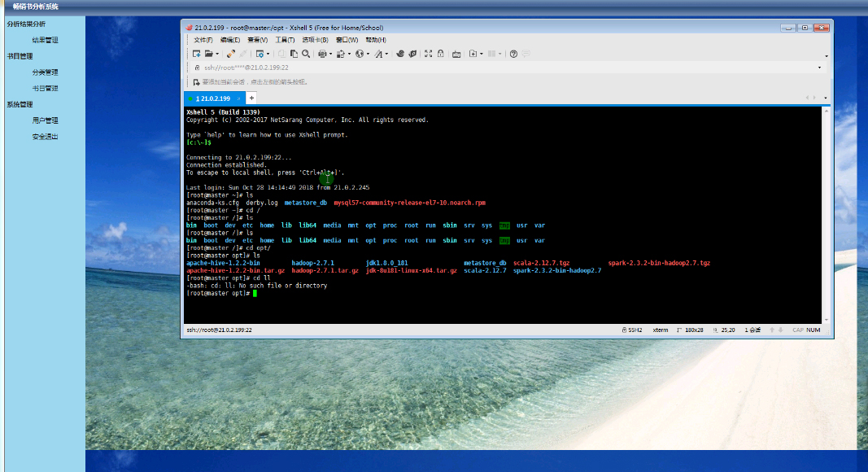Expand the open-session folder dropdown arrow
Image resolution: width=868 pixels, height=472 pixels.
tap(217, 54)
